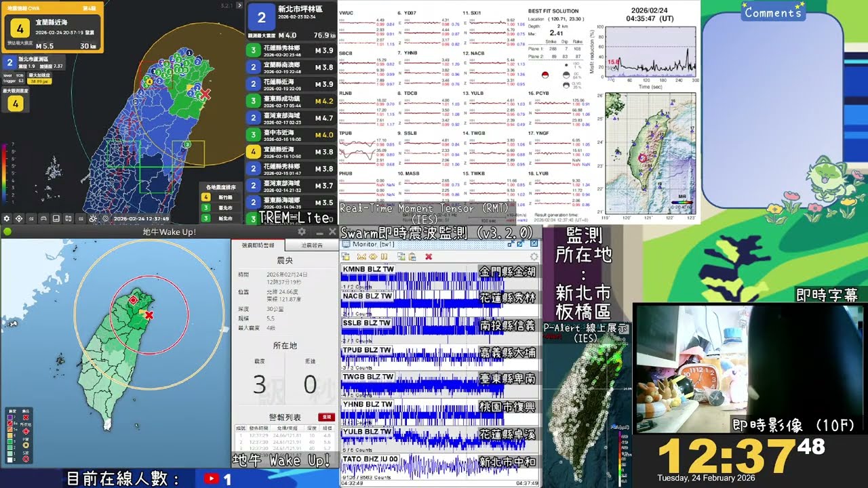Click the misfit reduction time-series chart
The image size is (868, 488).
[x=650, y=51]
